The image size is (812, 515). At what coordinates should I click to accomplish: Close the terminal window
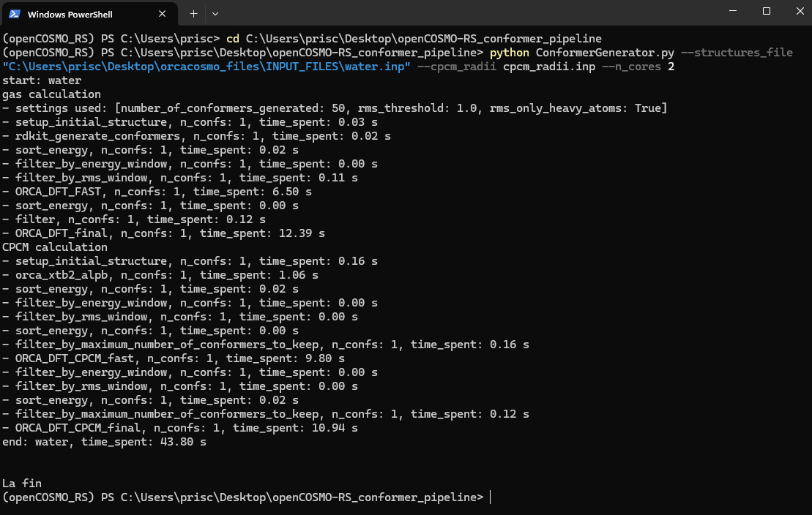coord(800,11)
